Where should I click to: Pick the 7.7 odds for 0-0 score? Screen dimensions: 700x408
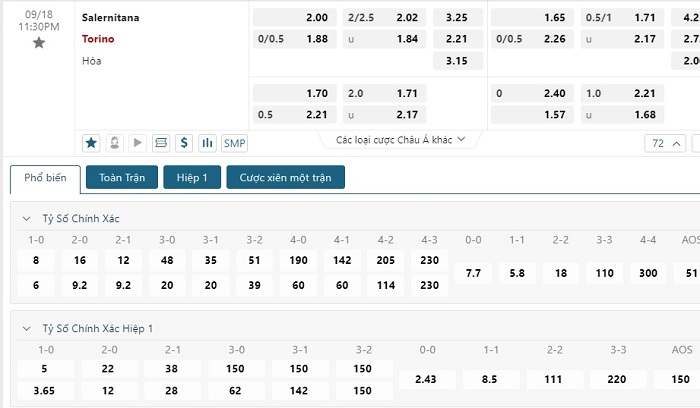point(473,273)
